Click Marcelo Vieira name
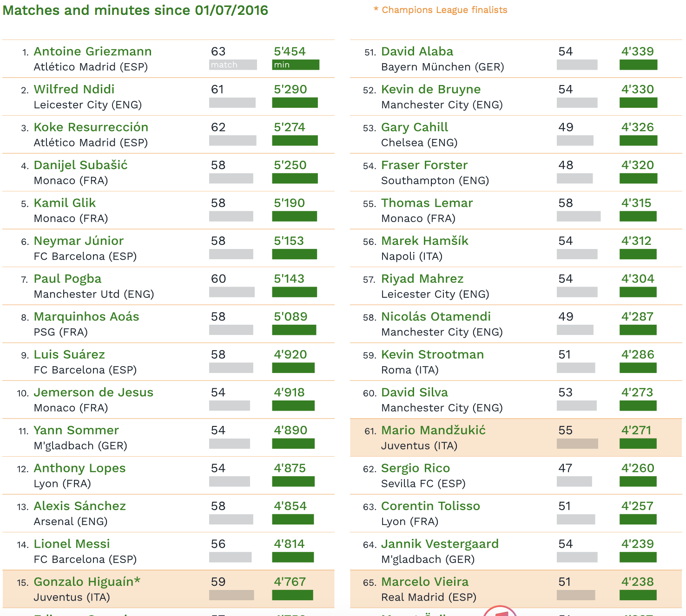 coord(425,582)
